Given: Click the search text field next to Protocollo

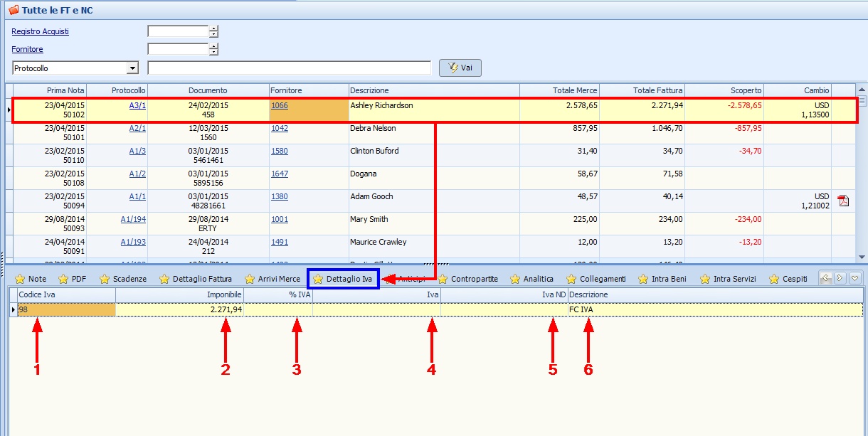Looking at the screenshot, I should [x=289, y=68].
